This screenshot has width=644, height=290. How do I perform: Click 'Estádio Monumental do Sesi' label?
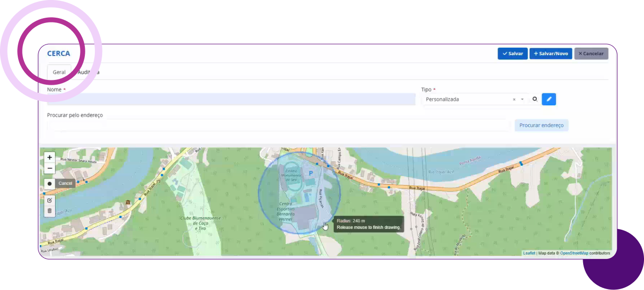(x=291, y=175)
